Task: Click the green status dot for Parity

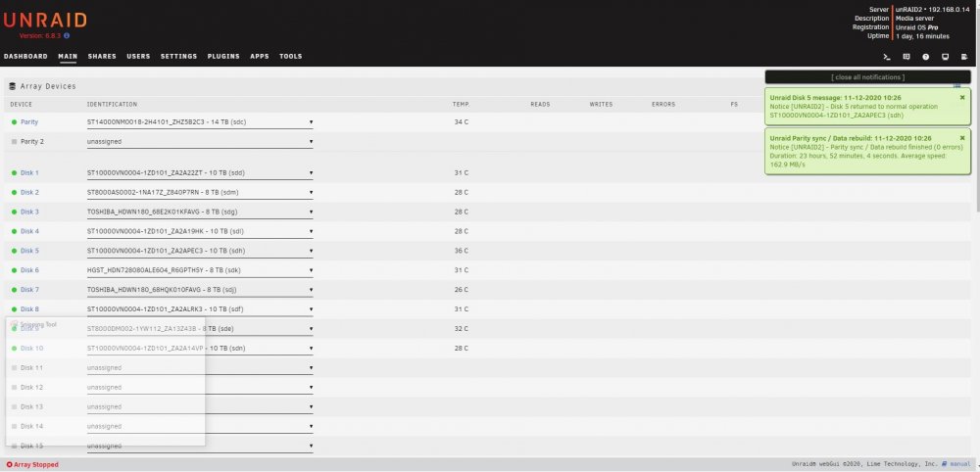Action: pos(15,122)
